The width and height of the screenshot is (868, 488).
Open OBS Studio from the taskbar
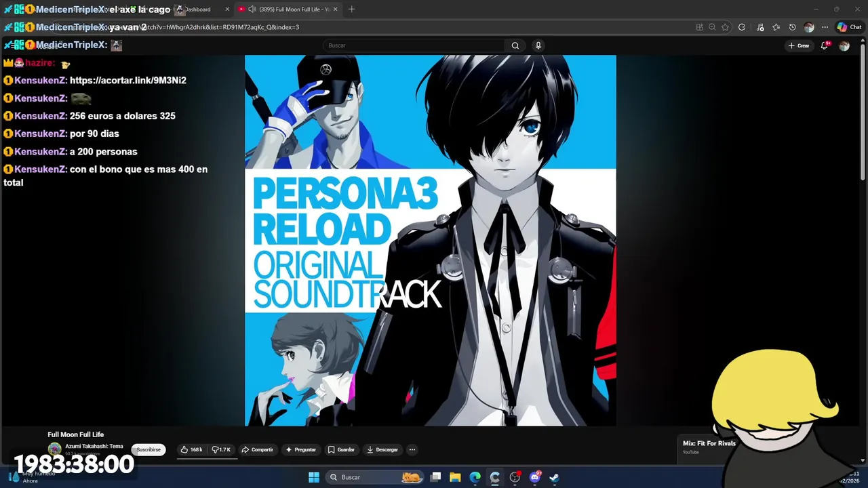pyautogui.click(x=515, y=477)
